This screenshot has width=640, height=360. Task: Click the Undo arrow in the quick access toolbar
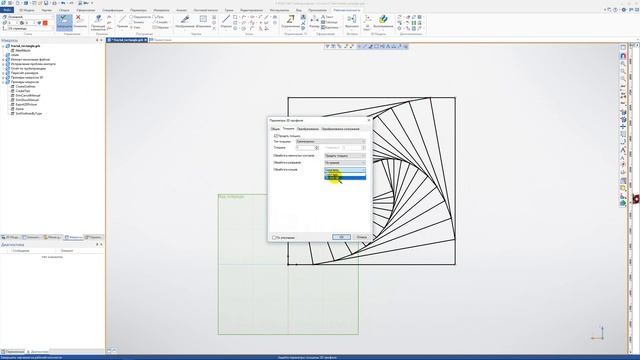point(63,3)
